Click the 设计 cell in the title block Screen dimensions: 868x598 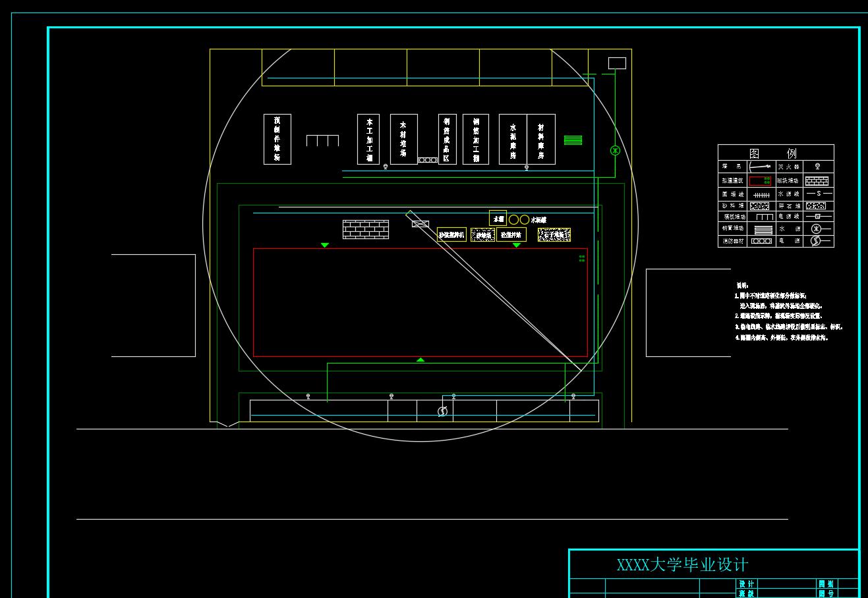click(747, 584)
